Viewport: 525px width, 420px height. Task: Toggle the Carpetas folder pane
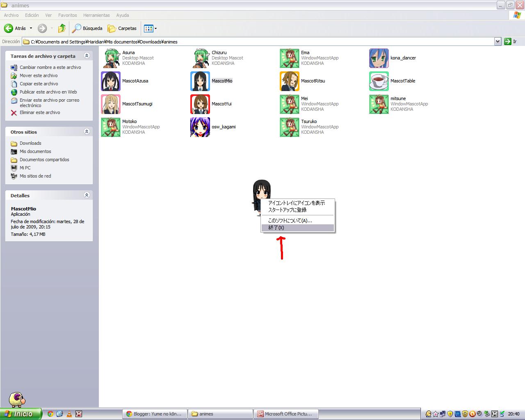point(122,28)
